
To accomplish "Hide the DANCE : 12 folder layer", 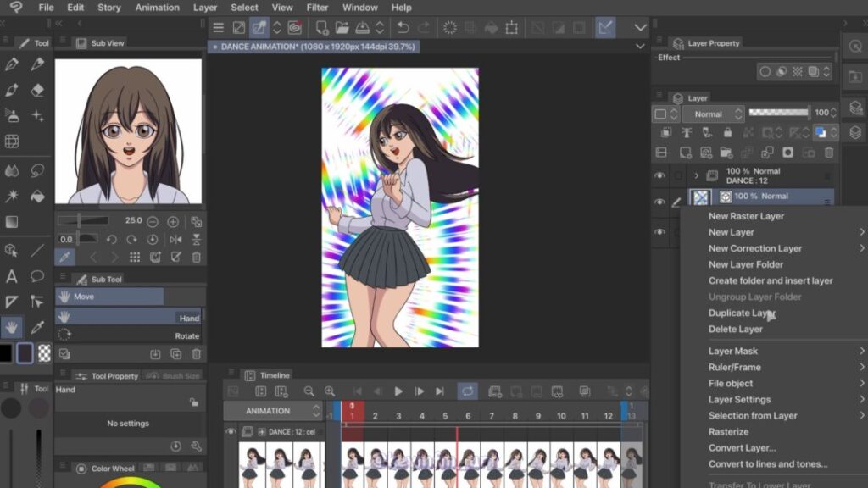I will coord(659,176).
